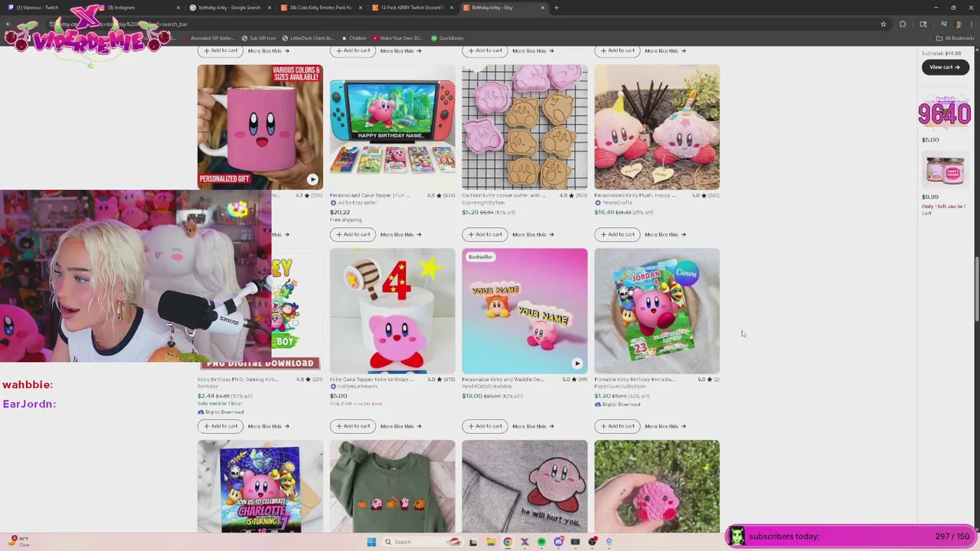Open the Kirby cake topper number 4 image

[x=393, y=311]
